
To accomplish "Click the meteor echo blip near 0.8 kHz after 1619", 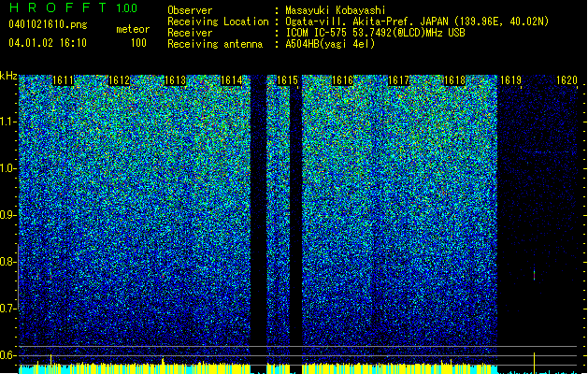I will pyautogui.click(x=535, y=275).
